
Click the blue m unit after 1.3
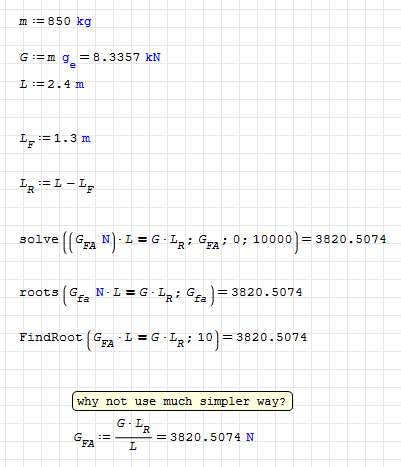pos(86,138)
